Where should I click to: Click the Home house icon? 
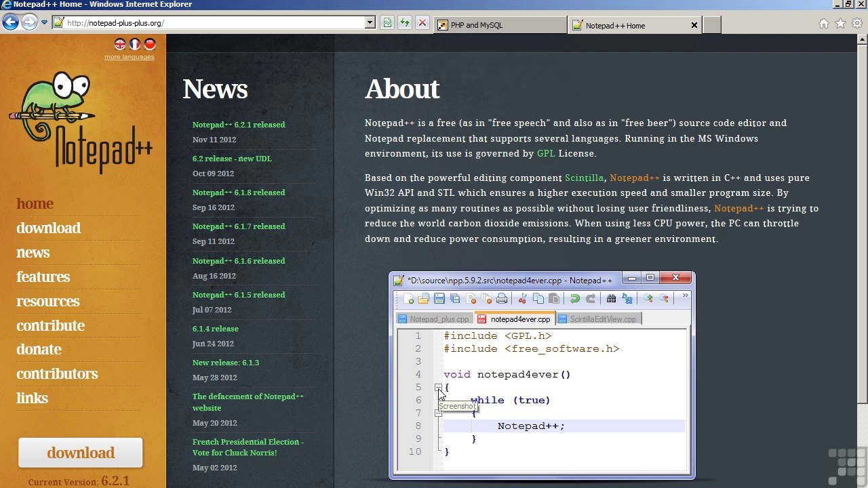click(x=823, y=24)
